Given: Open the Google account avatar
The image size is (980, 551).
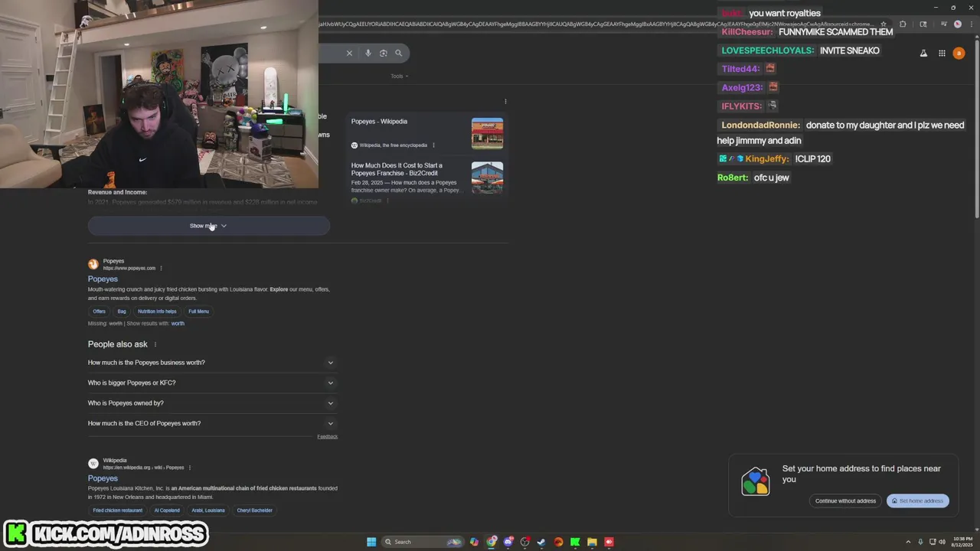Looking at the screenshot, I should (x=959, y=54).
